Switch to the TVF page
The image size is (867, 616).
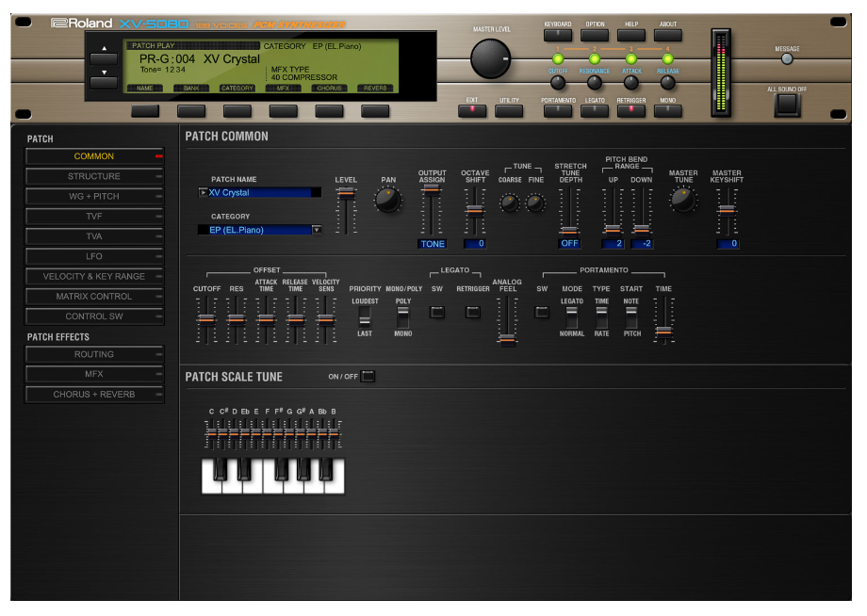pyautogui.click(x=94, y=216)
